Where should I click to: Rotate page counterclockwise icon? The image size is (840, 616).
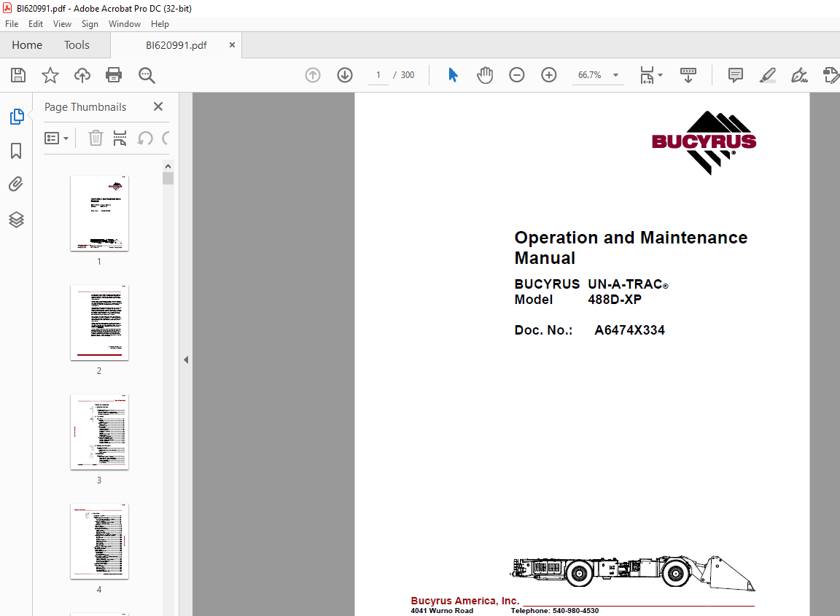145,139
